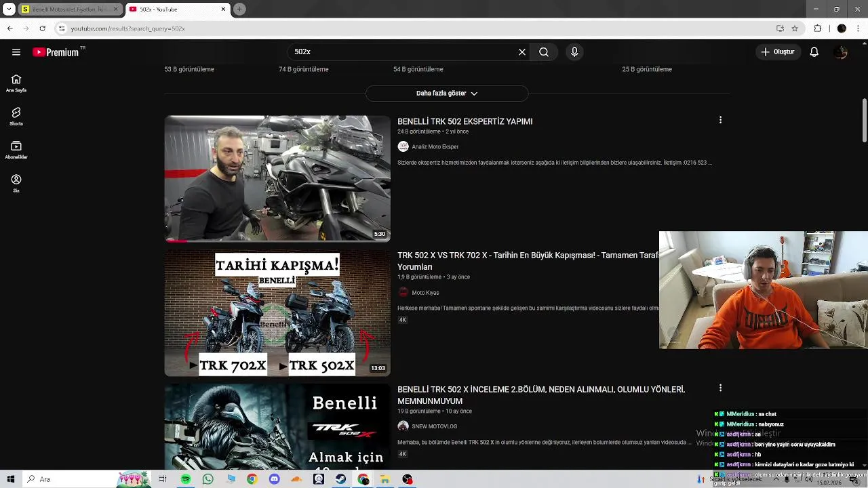Open the notifications bell
The image size is (868, 488).
[814, 52]
